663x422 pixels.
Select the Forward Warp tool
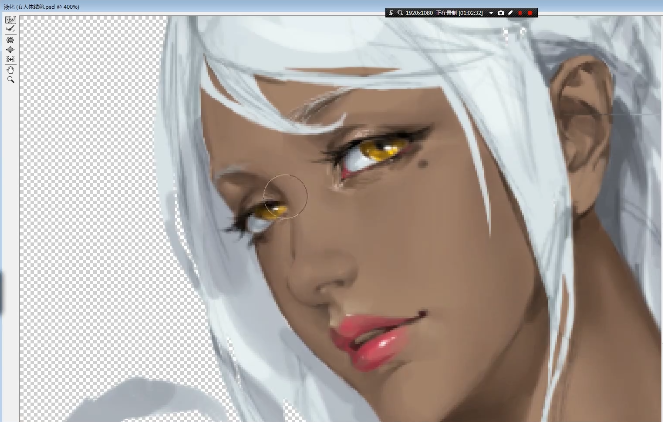pyautogui.click(x=11, y=20)
